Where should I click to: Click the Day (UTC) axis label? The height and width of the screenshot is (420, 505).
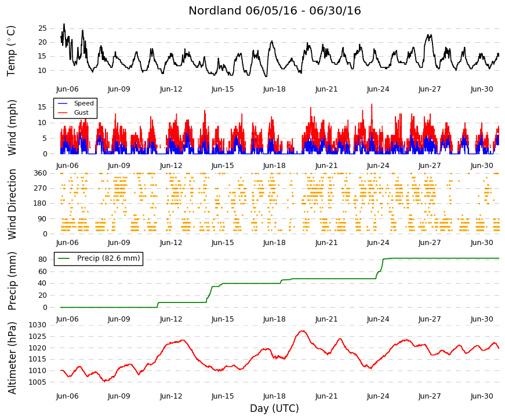[x=274, y=408]
